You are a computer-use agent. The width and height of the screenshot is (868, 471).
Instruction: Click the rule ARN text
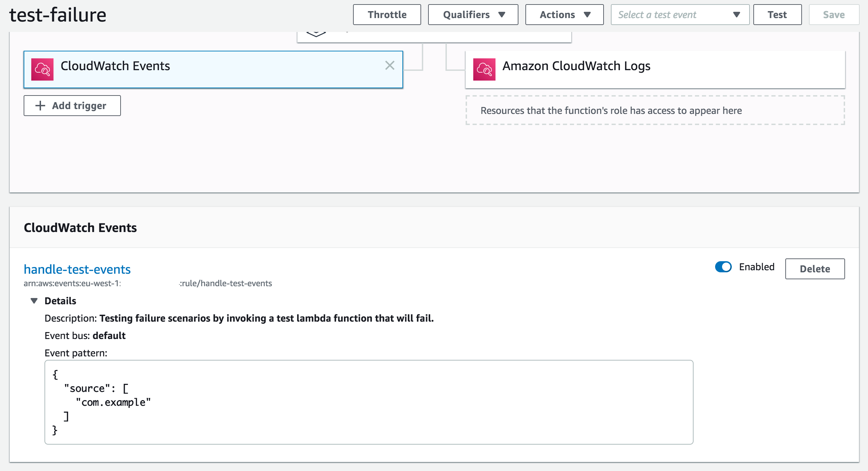click(148, 283)
